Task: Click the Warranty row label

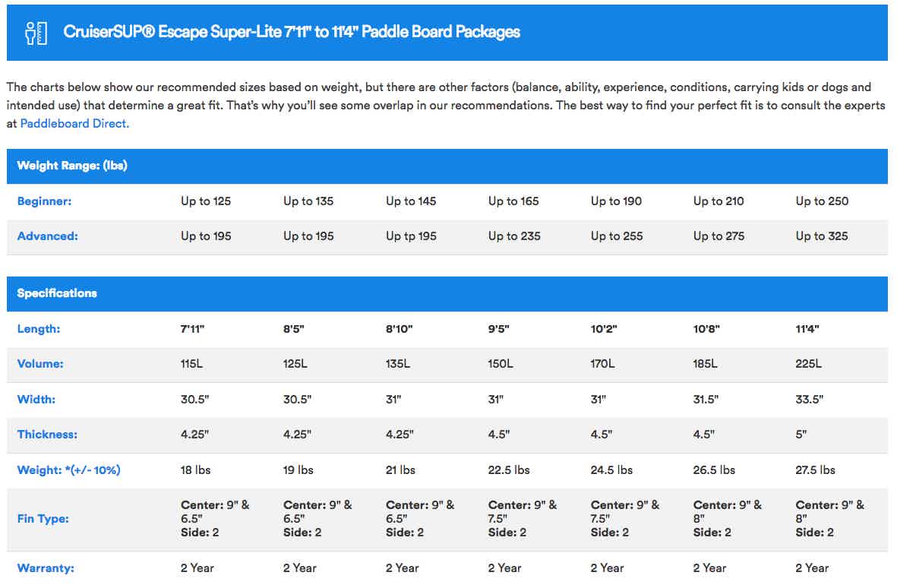Action: tap(46, 568)
